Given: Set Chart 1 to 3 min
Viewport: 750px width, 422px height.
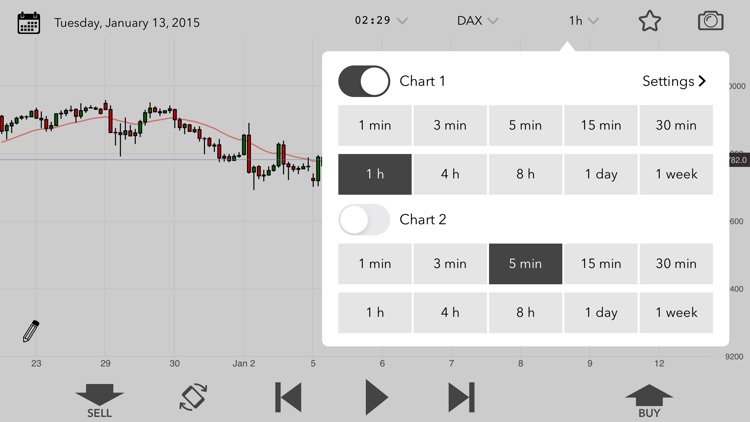Looking at the screenshot, I should tap(450, 125).
